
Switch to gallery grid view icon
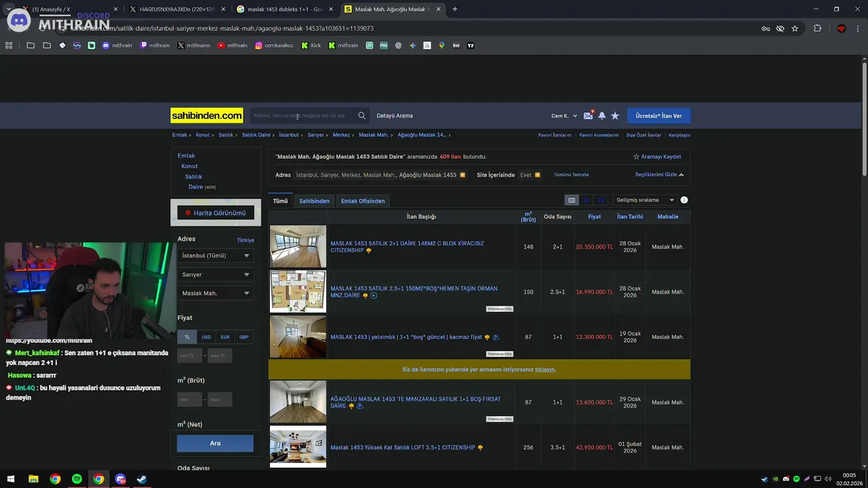point(600,200)
